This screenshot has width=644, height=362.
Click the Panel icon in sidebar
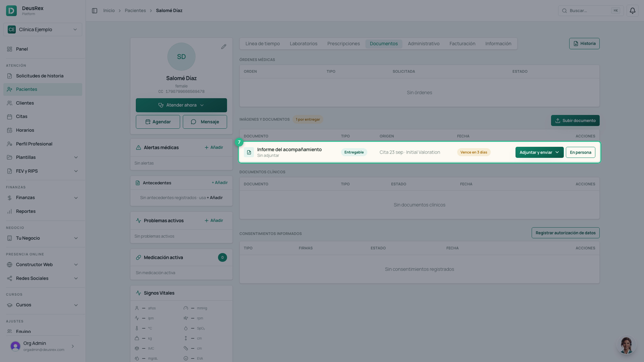[x=9, y=49]
